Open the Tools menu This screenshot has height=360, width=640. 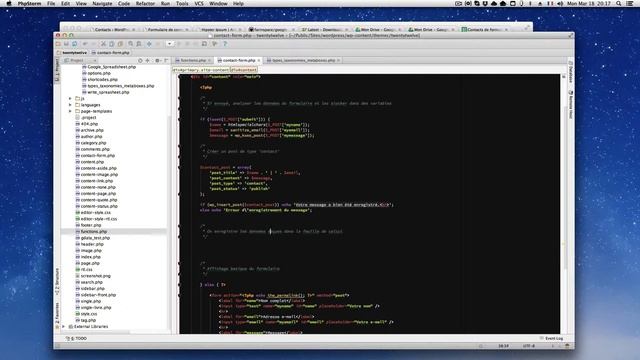pyautogui.click(x=182, y=3)
